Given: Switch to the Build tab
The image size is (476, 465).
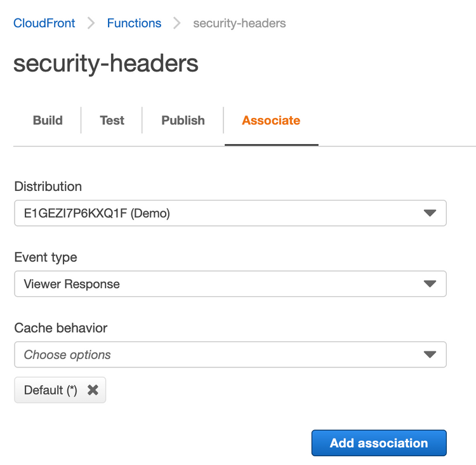Looking at the screenshot, I should [48, 121].
